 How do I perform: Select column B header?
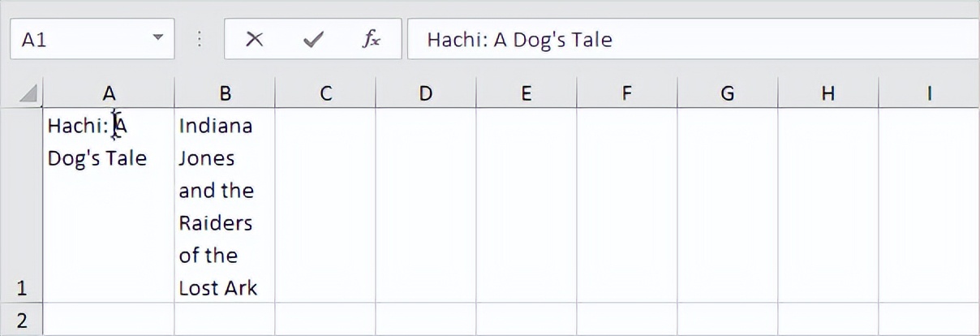coord(225,94)
